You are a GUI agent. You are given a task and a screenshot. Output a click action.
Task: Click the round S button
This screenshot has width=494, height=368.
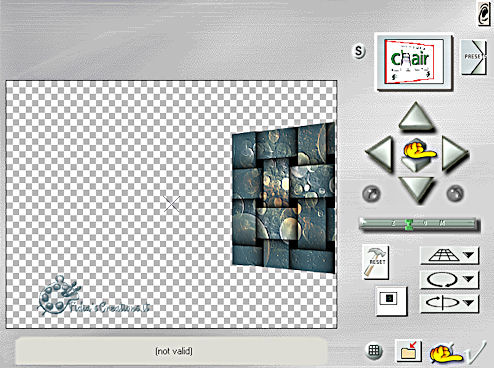coord(359,51)
